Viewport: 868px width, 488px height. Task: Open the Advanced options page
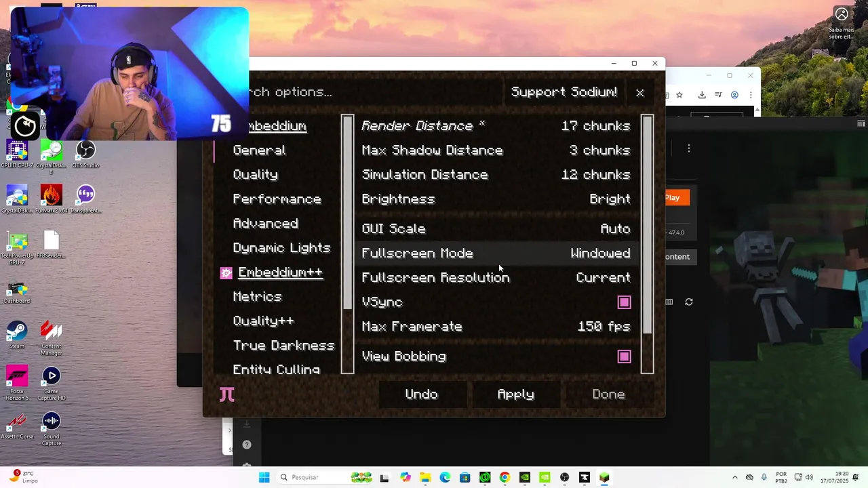(x=265, y=224)
